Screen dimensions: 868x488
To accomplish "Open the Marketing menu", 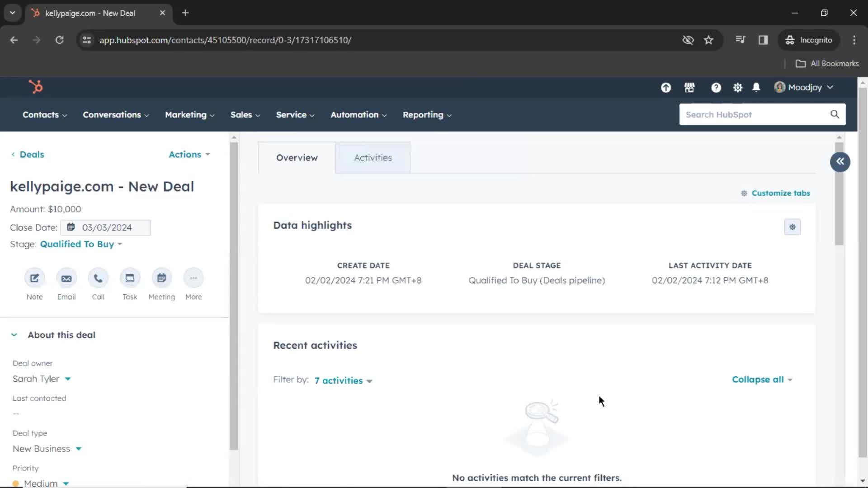I will [x=190, y=115].
